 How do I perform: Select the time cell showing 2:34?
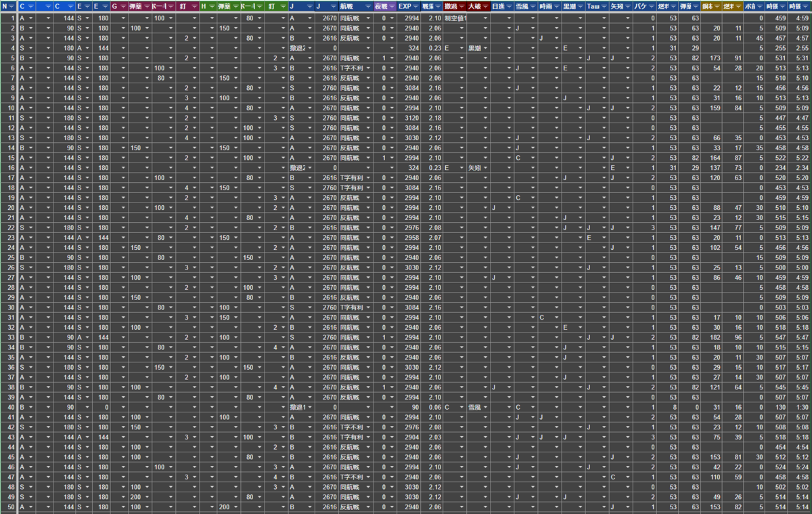(x=800, y=167)
